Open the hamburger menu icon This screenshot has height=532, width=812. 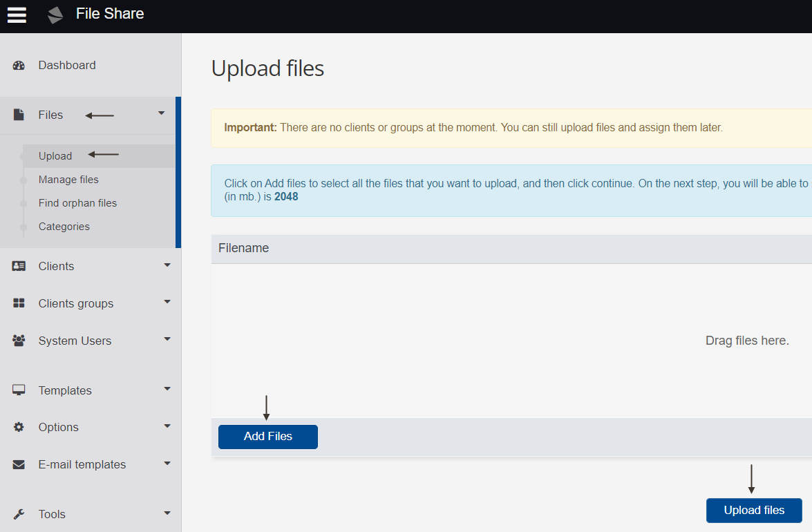[17, 15]
